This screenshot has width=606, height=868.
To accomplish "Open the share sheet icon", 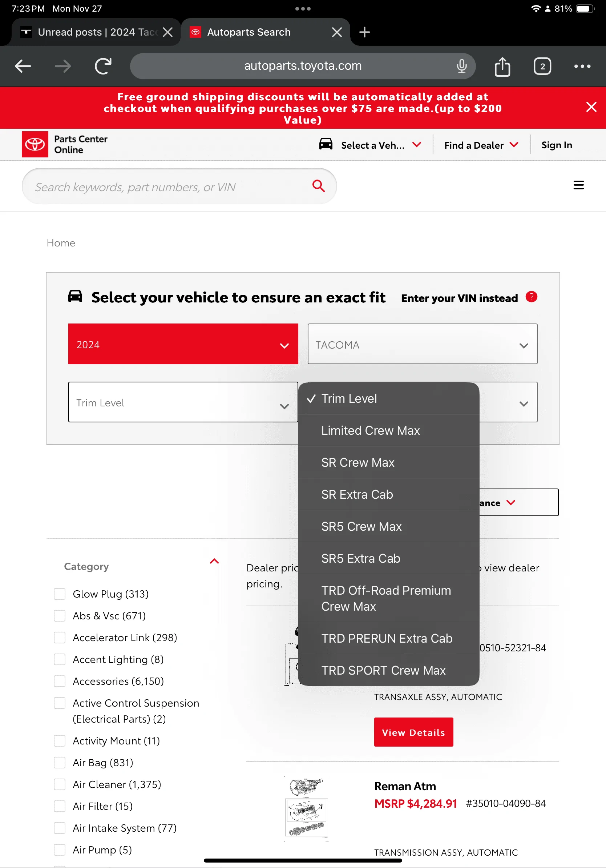I will [x=502, y=66].
